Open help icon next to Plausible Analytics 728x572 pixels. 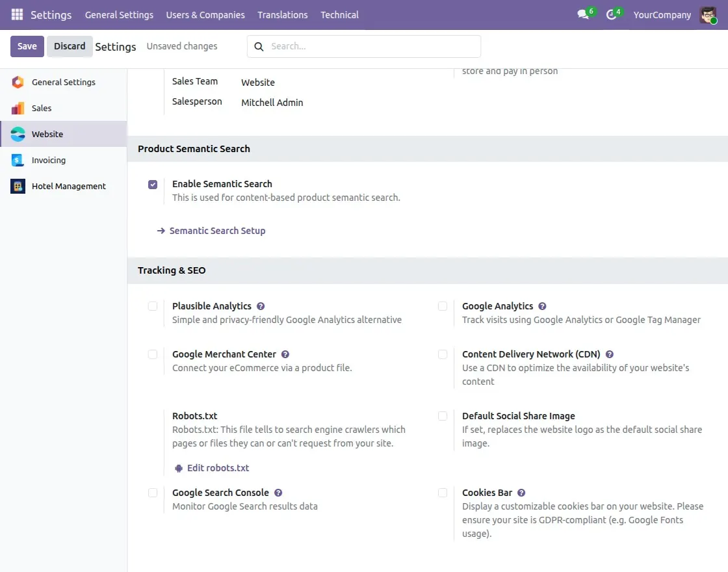[261, 306]
